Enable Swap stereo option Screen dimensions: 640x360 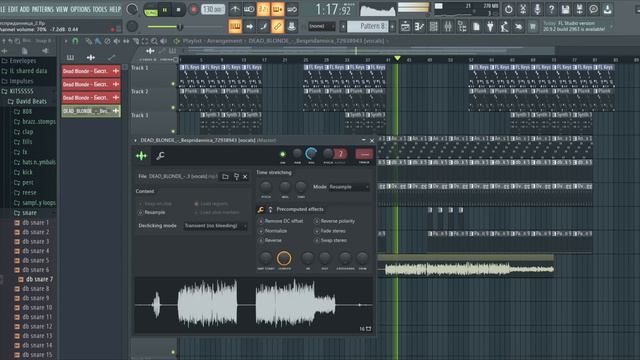(x=331, y=240)
